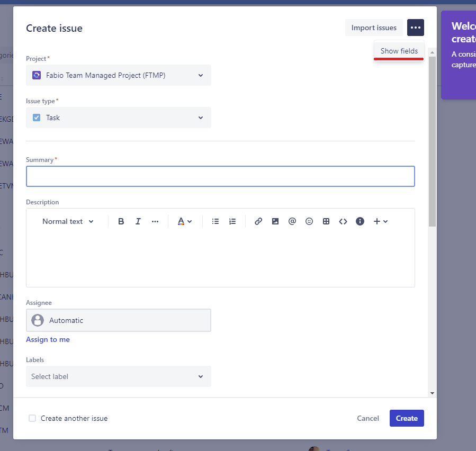Open the emoji picker
This screenshot has height=451, width=476.
coord(309,222)
